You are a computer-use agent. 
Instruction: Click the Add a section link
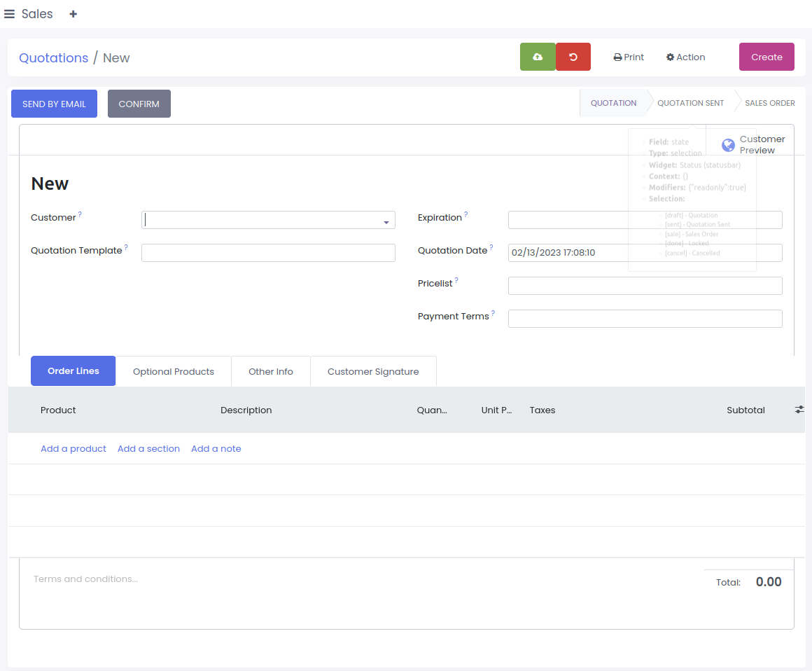click(148, 448)
